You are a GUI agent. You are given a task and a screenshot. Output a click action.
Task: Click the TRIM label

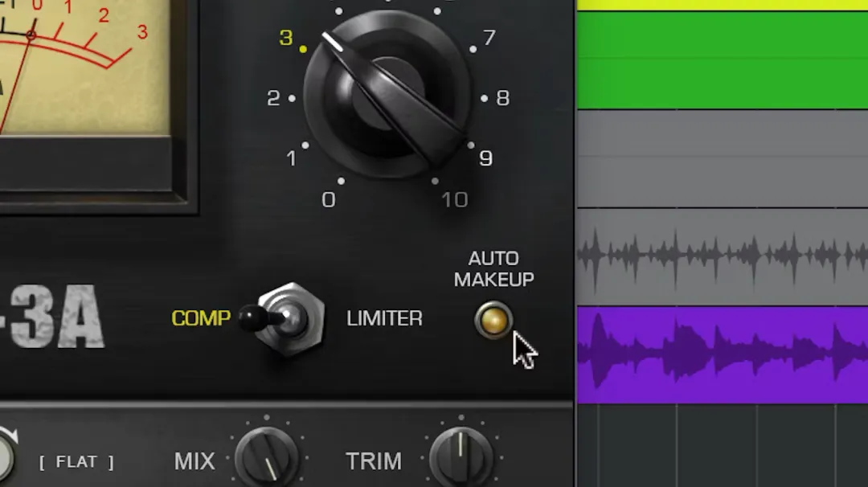pos(373,461)
